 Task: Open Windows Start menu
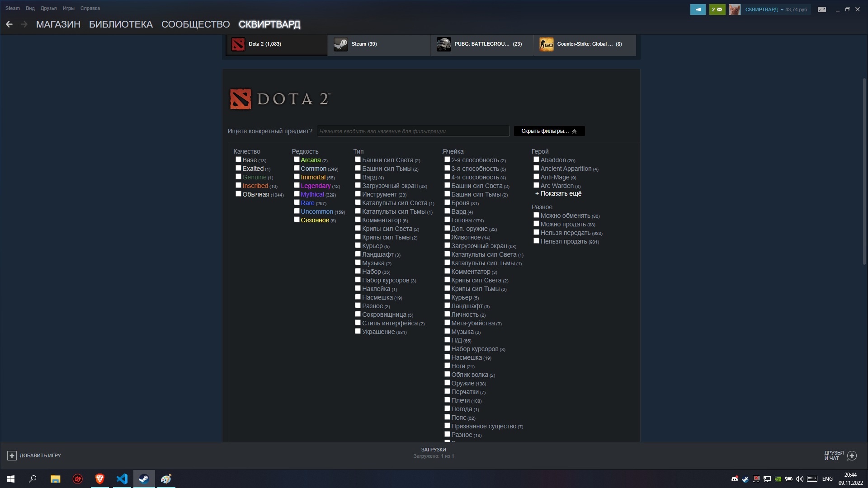click(x=11, y=479)
